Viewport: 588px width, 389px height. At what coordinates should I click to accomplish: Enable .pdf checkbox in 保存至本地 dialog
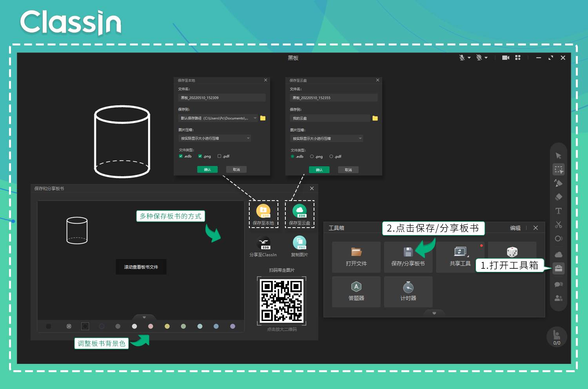point(219,156)
